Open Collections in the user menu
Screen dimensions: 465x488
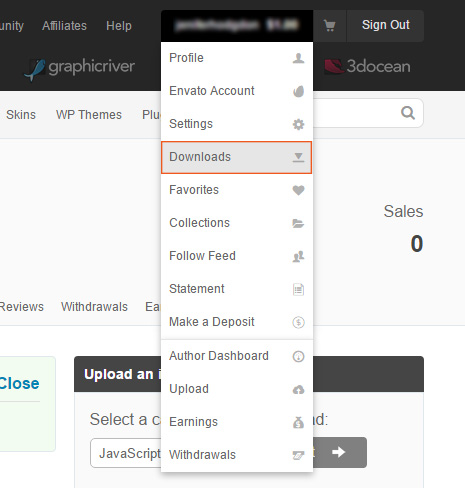237,223
